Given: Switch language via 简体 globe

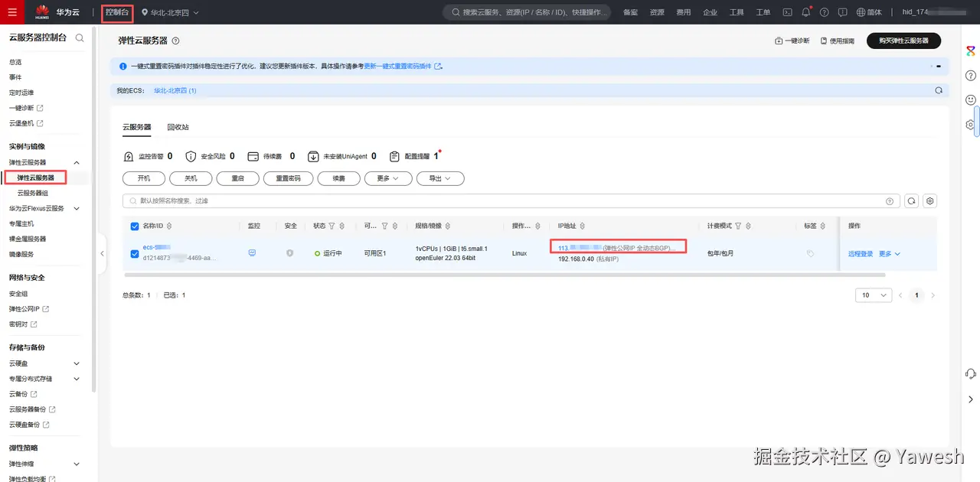Looking at the screenshot, I should click(x=869, y=12).
